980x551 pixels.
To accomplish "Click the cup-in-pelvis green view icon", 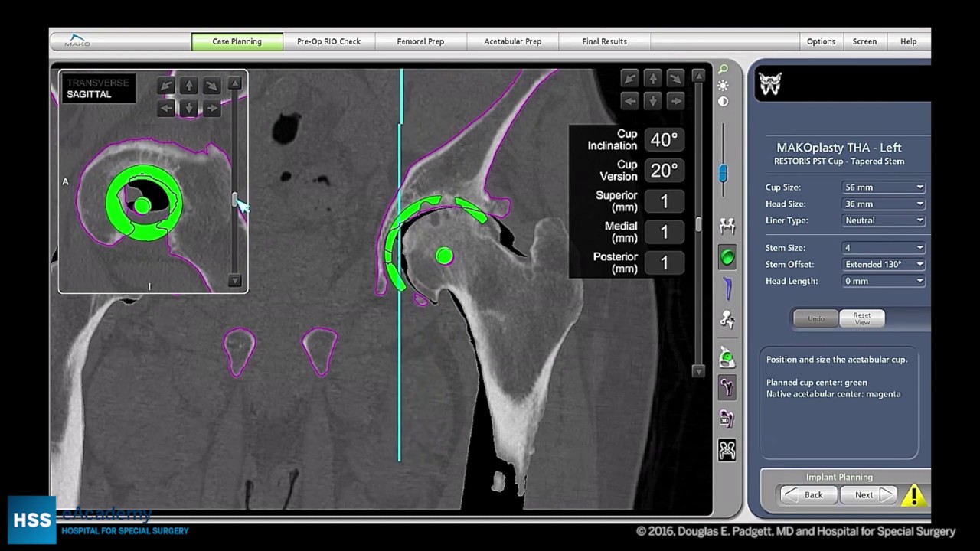I will 727,357.
